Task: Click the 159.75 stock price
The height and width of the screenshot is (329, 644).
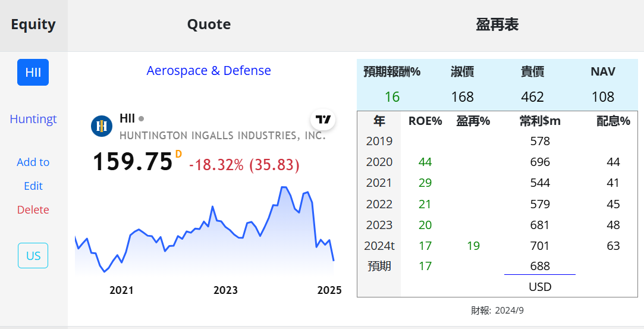Action: pos(132,161)
